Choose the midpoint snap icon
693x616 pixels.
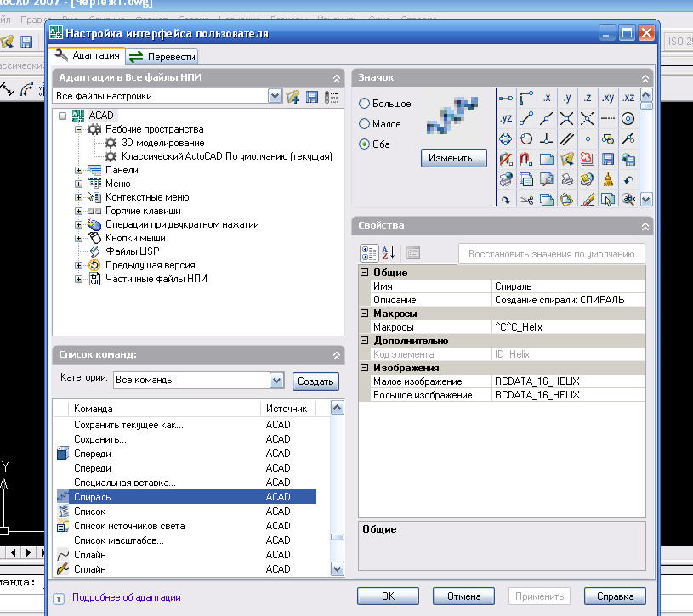(547, 118)
